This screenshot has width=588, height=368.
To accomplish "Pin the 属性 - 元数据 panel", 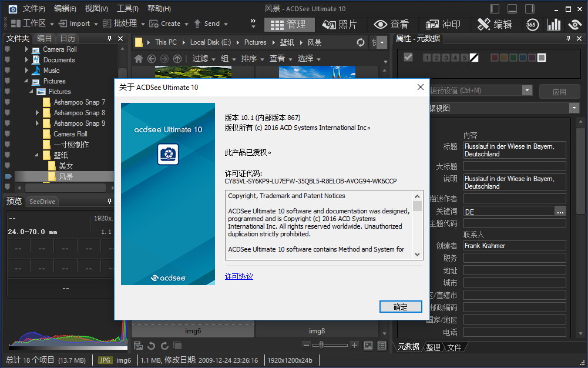I will 567,38.
